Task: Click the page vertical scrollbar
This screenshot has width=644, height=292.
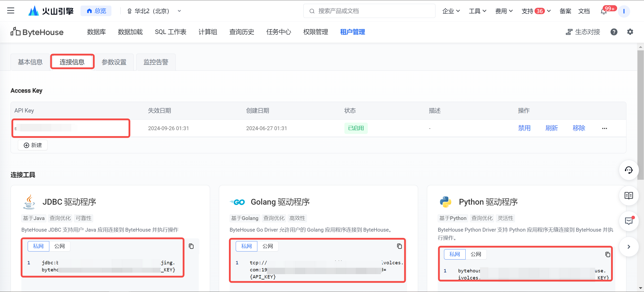Action: (640, 115)
